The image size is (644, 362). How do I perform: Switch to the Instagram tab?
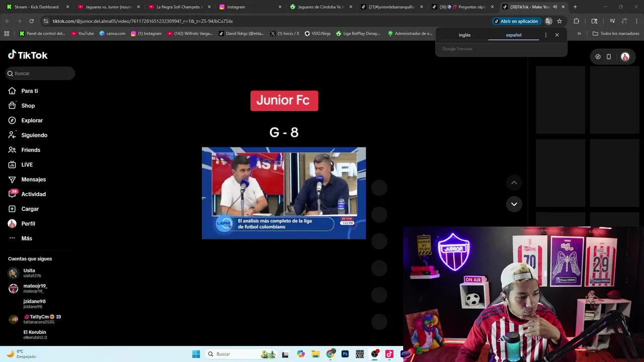pos(251,7)
